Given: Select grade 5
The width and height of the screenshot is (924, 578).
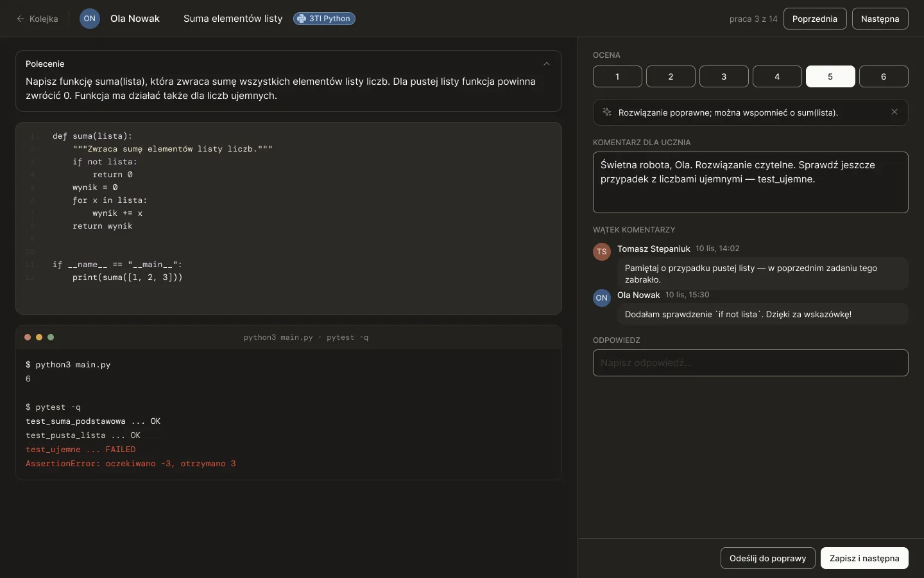Looking at the screenshot, I should [x=830, y=76].
